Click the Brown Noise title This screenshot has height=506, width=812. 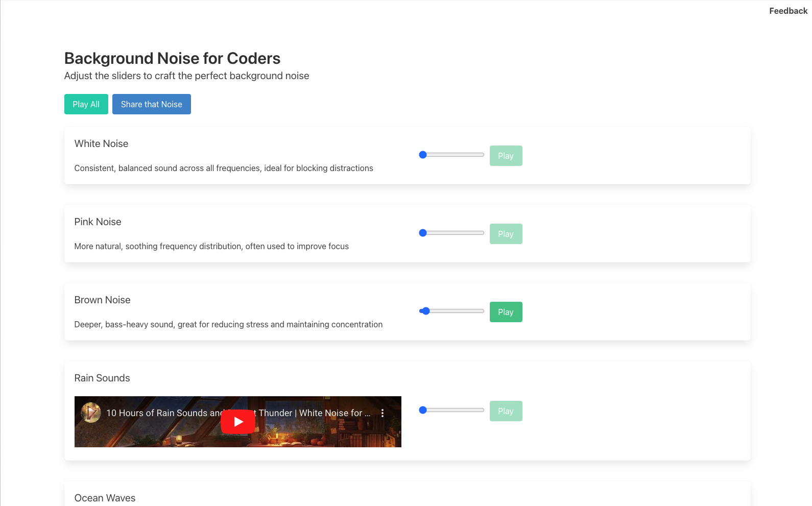coord(102,300)
